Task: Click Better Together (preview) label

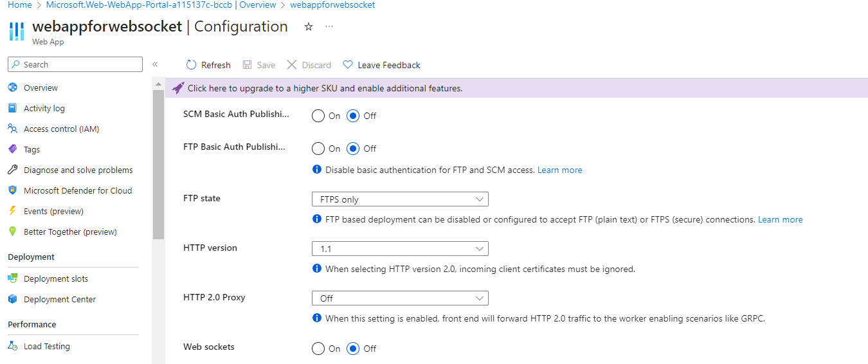Action: [x=70, y=232]
